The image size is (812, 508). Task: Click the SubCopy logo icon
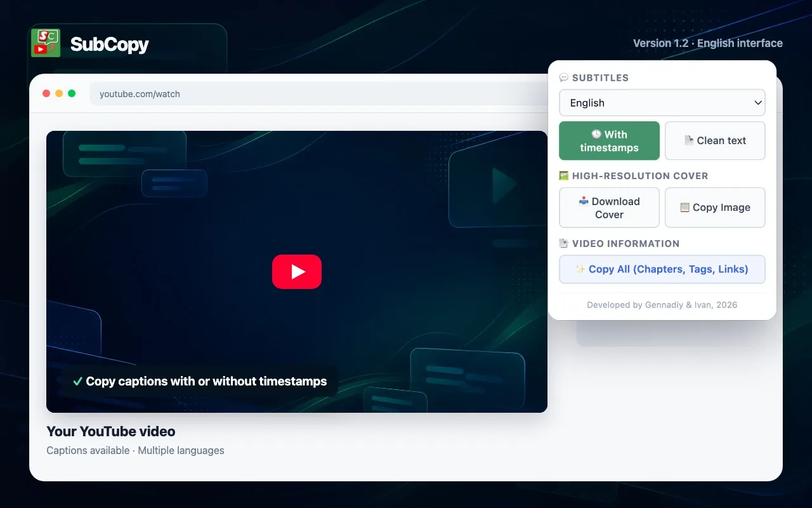[x=46, y=43]
